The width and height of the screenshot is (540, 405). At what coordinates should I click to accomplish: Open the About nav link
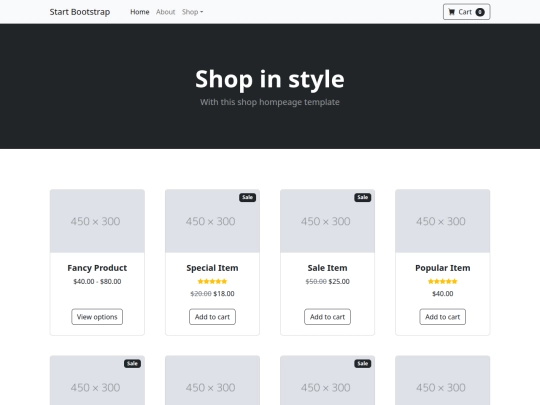166,12
